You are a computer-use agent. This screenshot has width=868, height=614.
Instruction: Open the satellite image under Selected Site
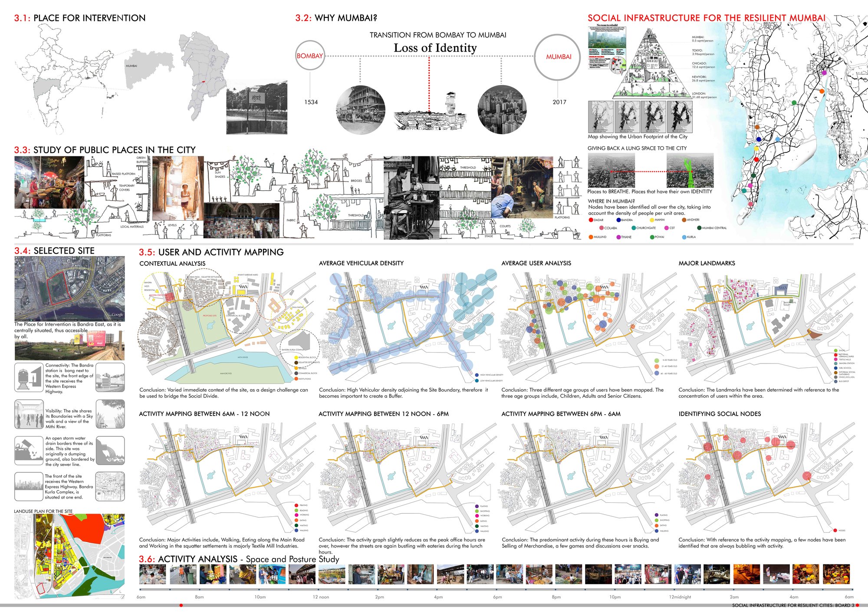[69, 288]
